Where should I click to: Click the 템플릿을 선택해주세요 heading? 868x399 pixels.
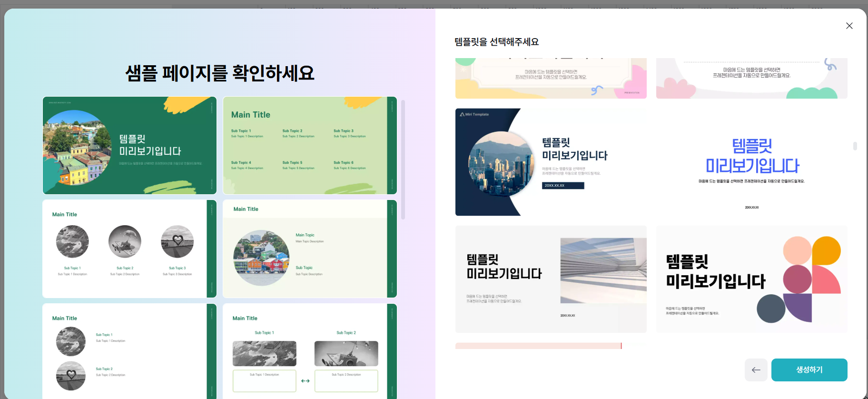point(497,42)
